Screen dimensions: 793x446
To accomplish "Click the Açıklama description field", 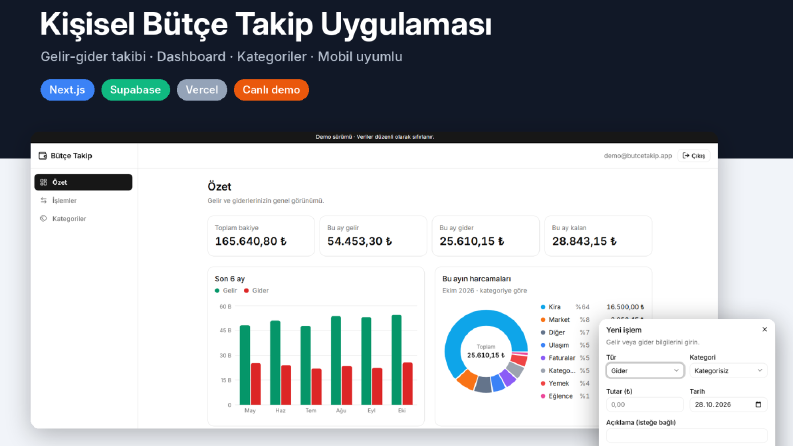I will click(x=687, y=435).
